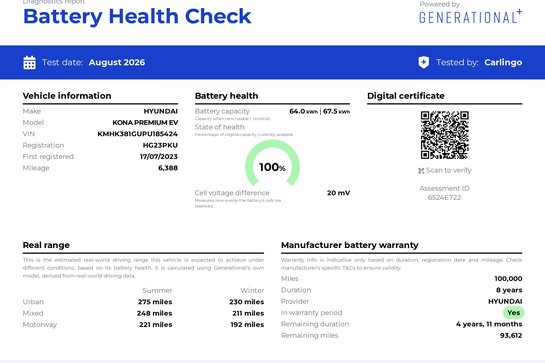Click the shield icon beside Tested by
545x363 pixels.
(424, 63)
